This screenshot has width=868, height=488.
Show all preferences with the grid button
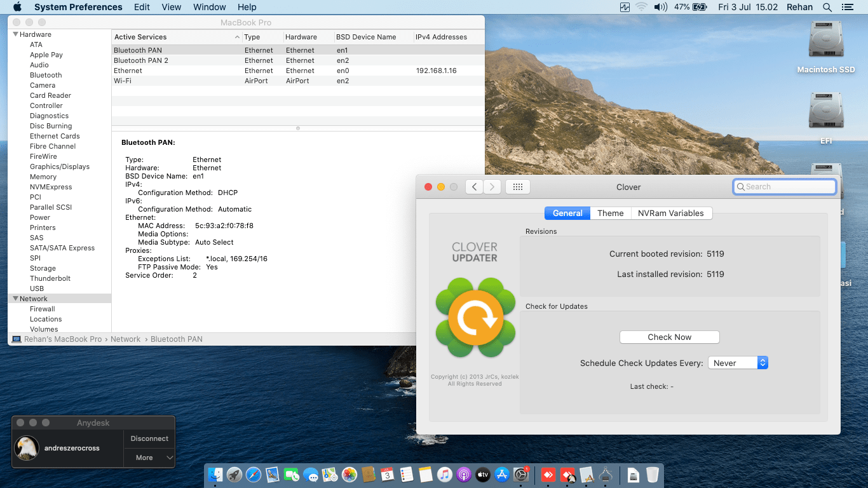point(517,187)
